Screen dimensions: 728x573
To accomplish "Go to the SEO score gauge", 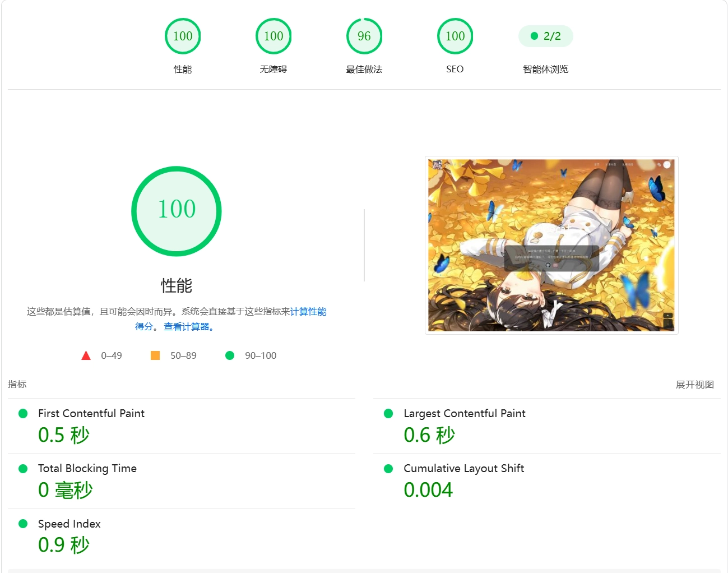I will pyautogui.click(x=455, y=36).
